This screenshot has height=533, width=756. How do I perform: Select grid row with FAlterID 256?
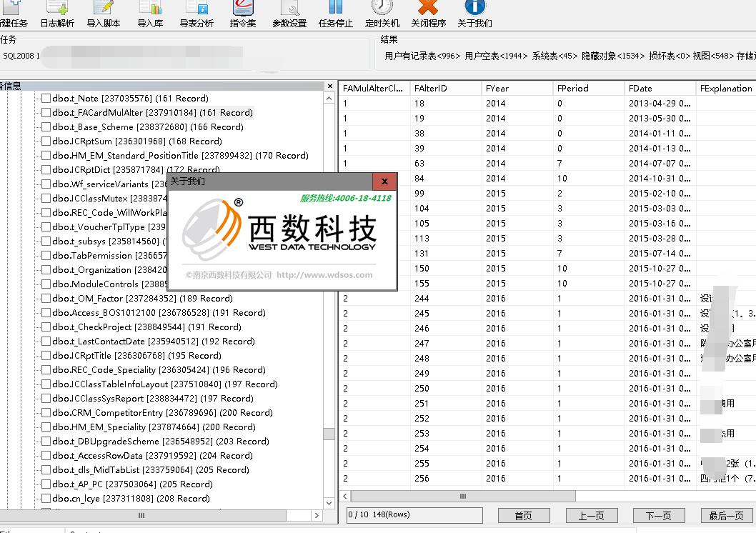[x=547, y=479]
